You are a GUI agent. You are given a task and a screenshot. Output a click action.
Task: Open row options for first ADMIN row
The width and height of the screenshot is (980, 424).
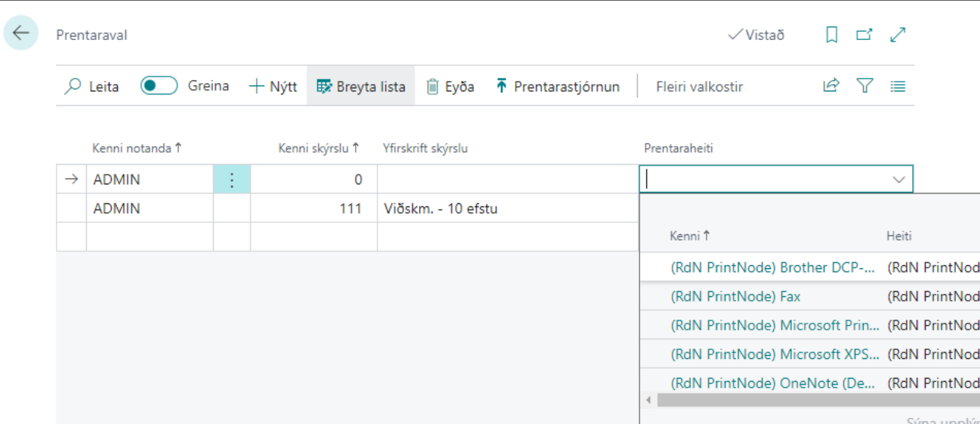pyautogui.click(x=232, y=180)
